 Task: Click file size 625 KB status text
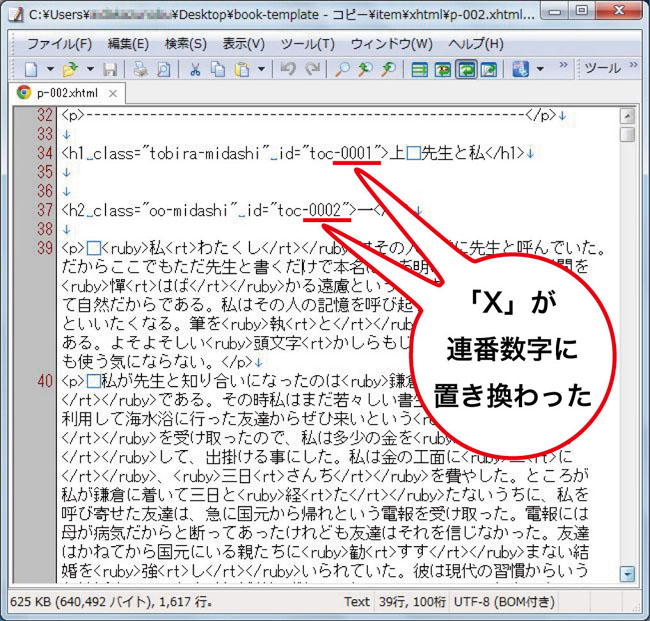coord(112,602)
